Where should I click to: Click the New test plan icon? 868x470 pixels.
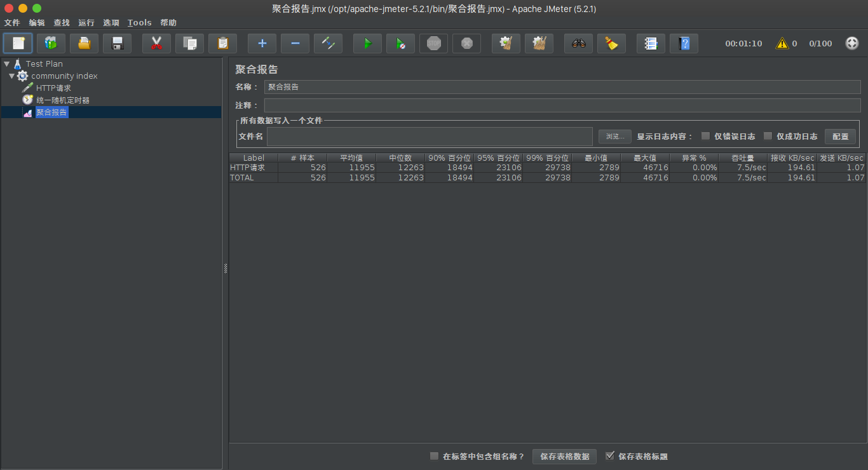pos(18,43)
